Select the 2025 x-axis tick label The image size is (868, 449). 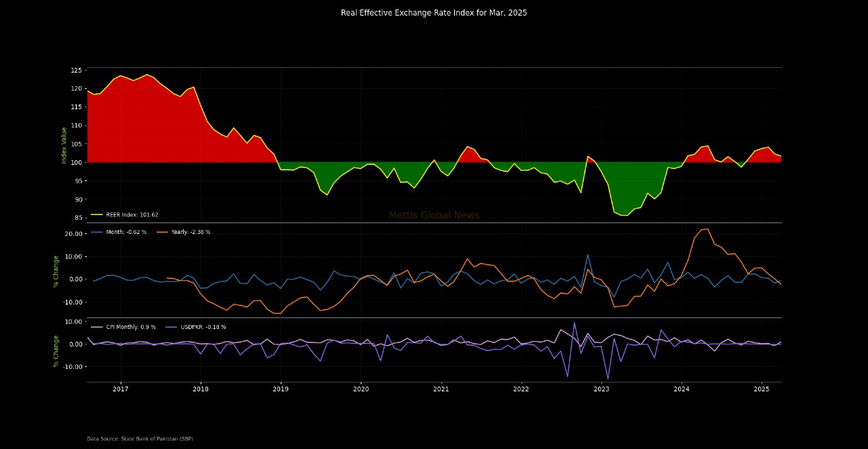pyautogui.click(x=763, y=389)
